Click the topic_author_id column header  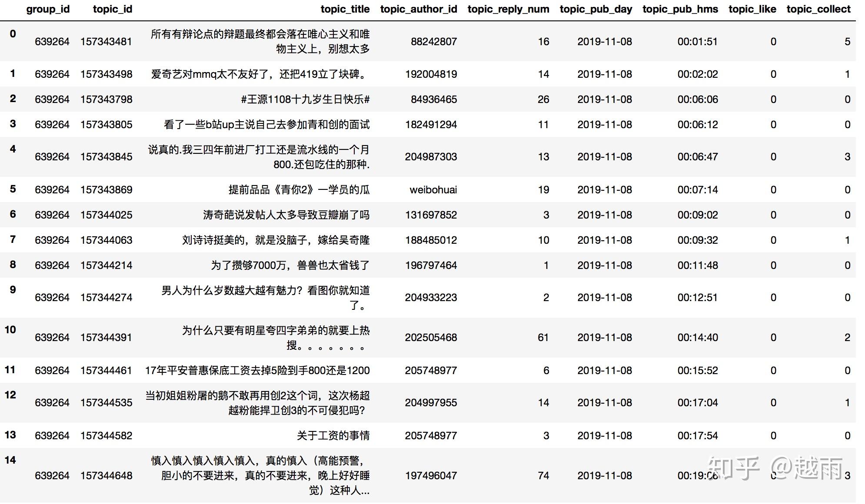tap(419, 9)
